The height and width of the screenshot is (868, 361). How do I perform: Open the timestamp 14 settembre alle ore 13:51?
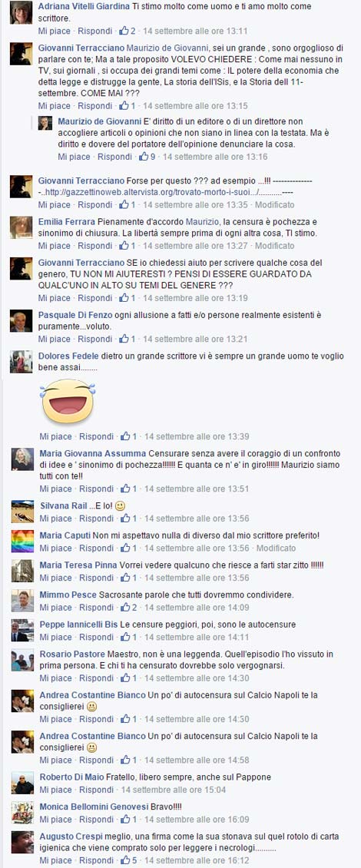tap(197, 489)
